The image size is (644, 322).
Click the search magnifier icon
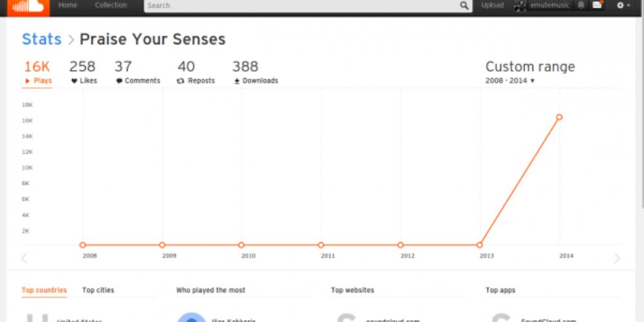click(465, 6)
